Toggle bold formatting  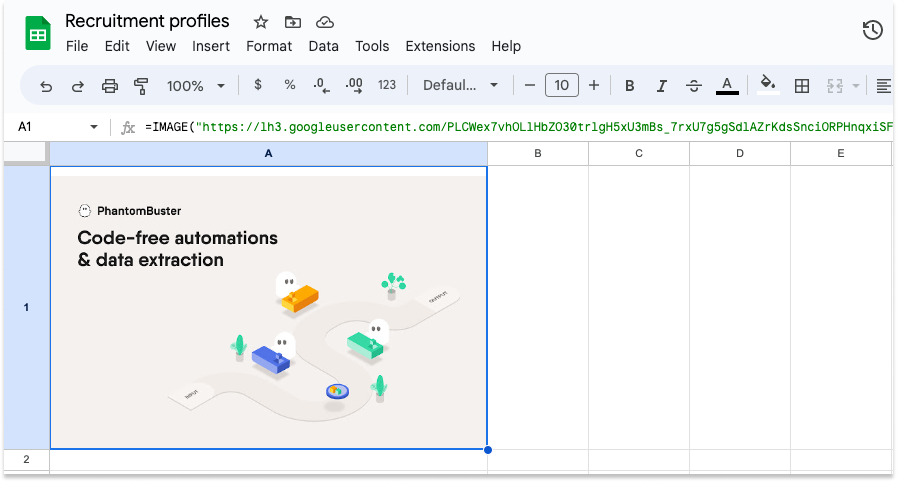[x=629, y=86]
